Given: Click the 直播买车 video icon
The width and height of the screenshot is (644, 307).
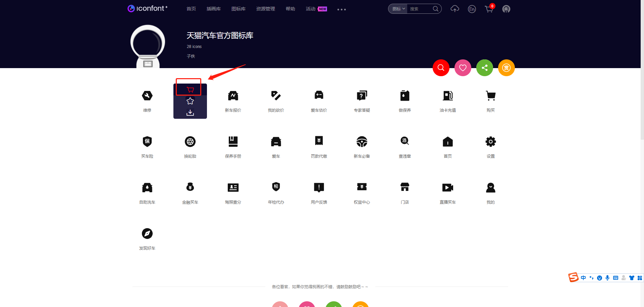Looking at the screenshot, I should click(x=448, y=188).
